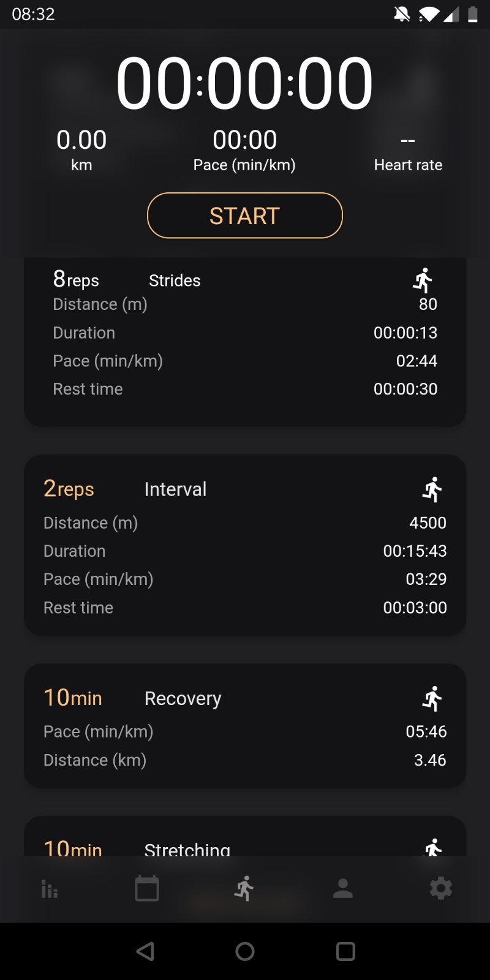The image size is (490, 980).
Task: Select the 8 reps Strides card
Action: click(245, 343)
